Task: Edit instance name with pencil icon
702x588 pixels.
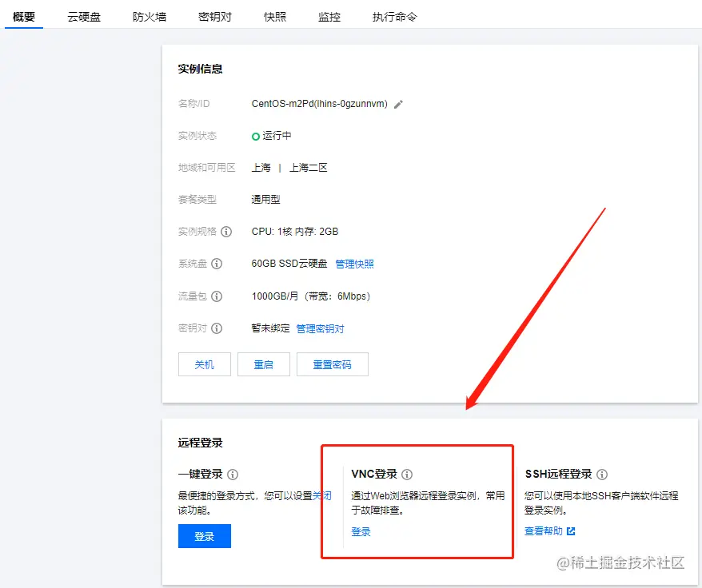Action: click(x=398, y=105)
